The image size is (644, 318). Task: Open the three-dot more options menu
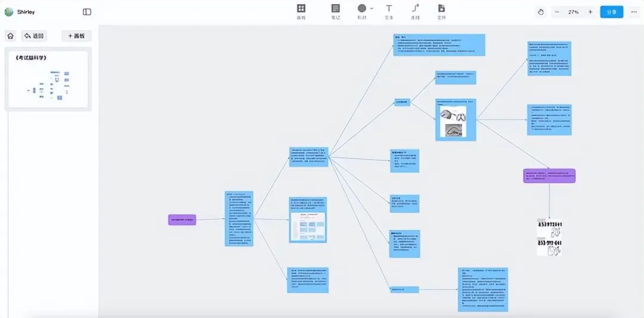(x=633, y=12)
